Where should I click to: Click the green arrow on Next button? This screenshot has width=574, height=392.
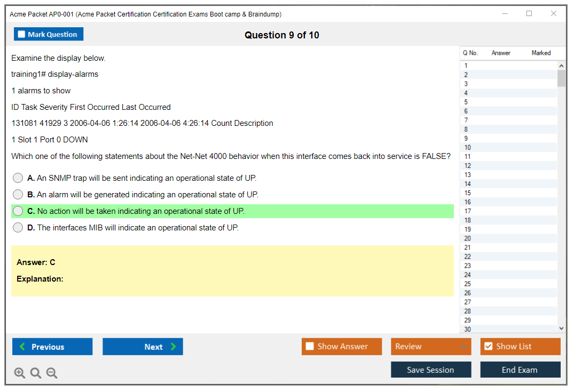(174, 347)
